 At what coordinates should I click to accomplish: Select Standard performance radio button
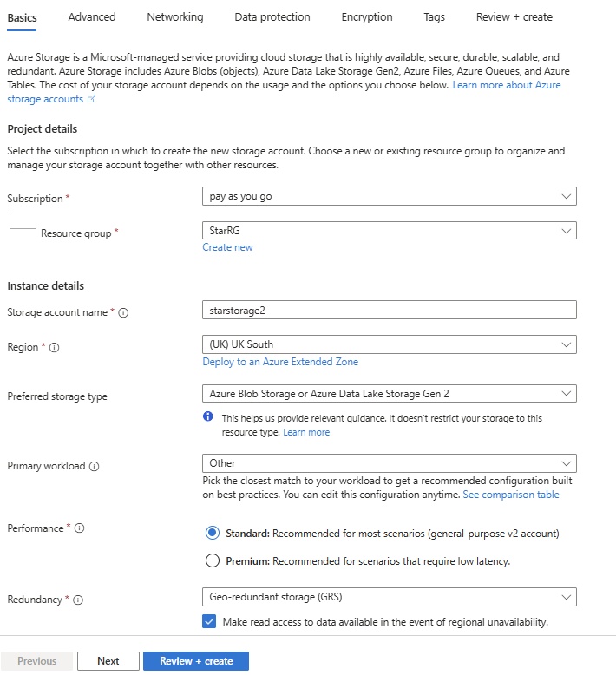213,533
